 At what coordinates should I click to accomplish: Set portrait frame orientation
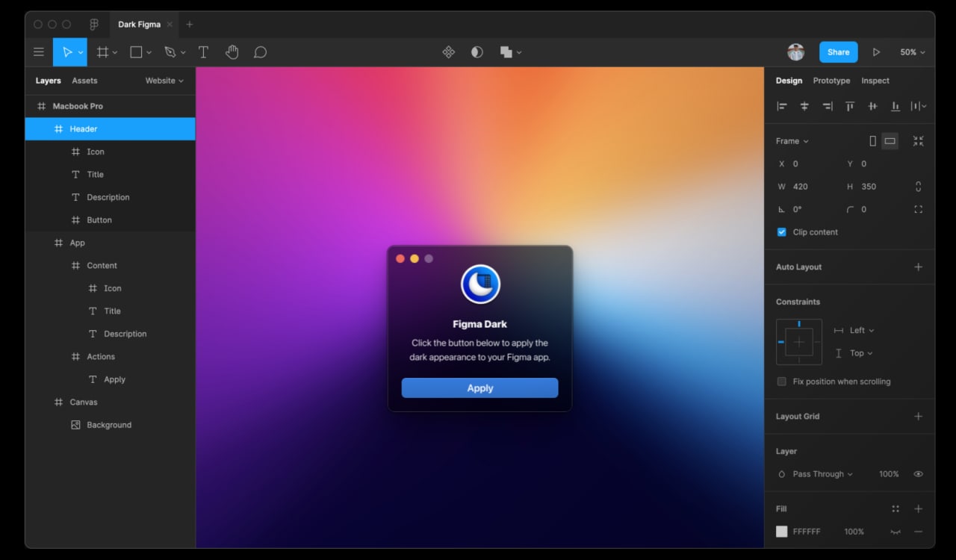(872, 141)
